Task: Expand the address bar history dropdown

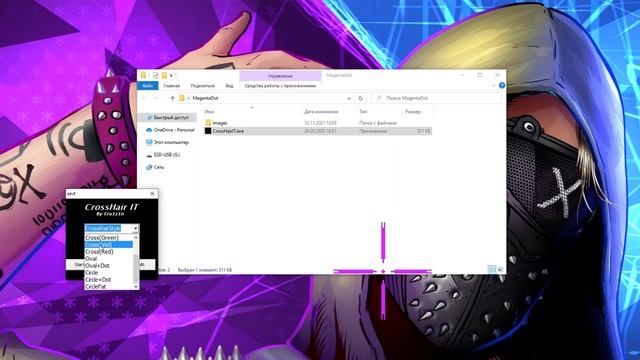Action: [349, 98]
